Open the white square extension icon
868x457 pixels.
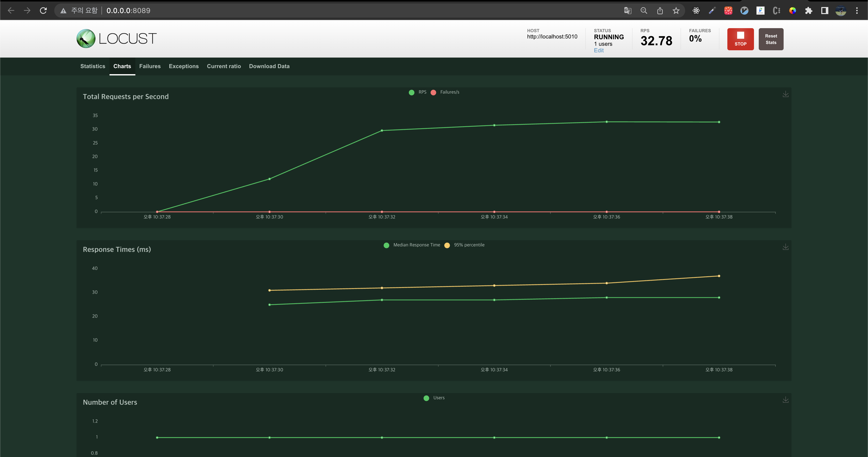pos(761,11)
